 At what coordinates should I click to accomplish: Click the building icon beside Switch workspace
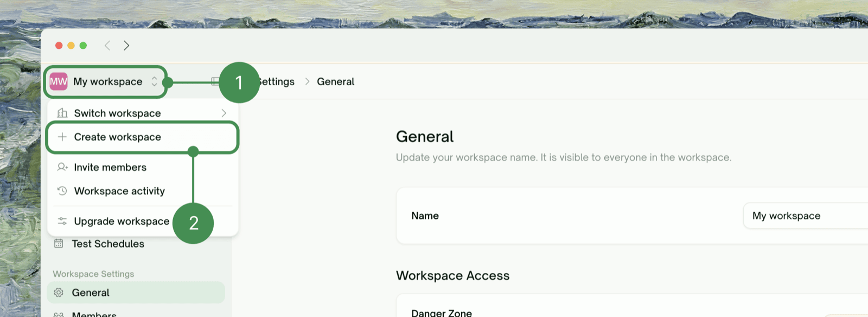[62, 113]
